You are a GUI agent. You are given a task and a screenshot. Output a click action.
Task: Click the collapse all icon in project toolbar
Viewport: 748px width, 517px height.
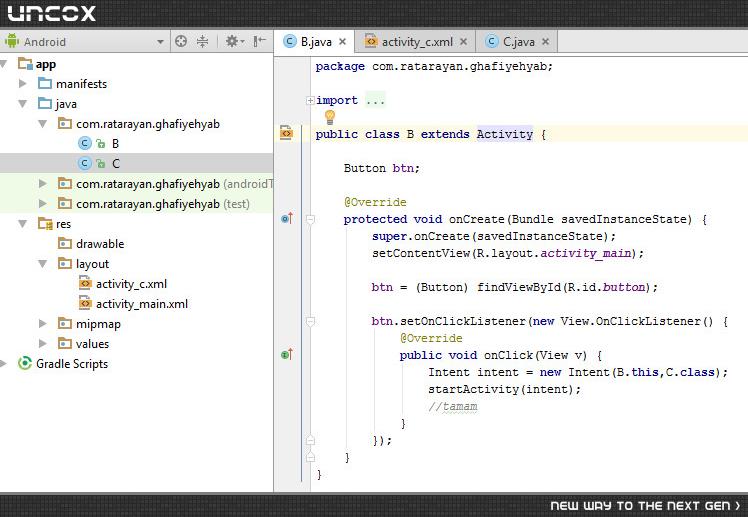click(x=203, y=41)
